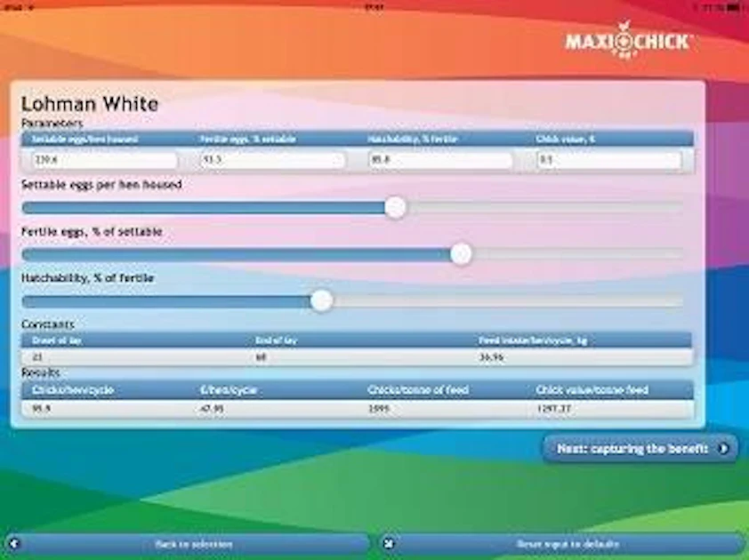This screenshot has height=560, width=749.
Task: Click the €/hen/cycle result value
Action: tap(212, 409)
